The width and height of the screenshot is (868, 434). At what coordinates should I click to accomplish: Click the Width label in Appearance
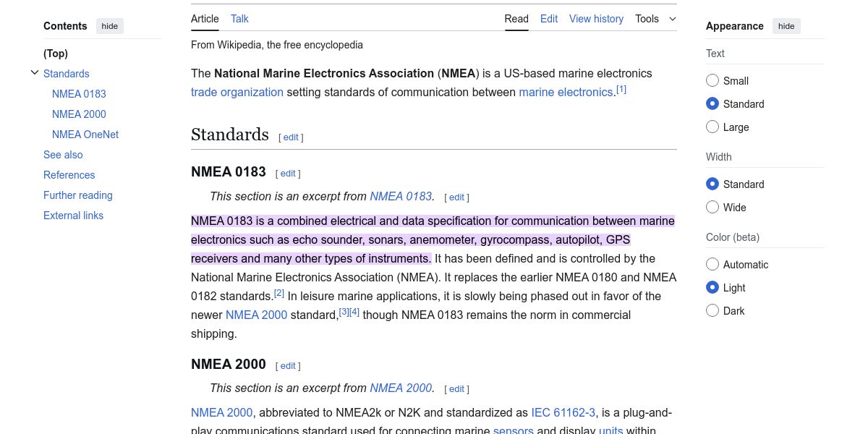(719, 157)
